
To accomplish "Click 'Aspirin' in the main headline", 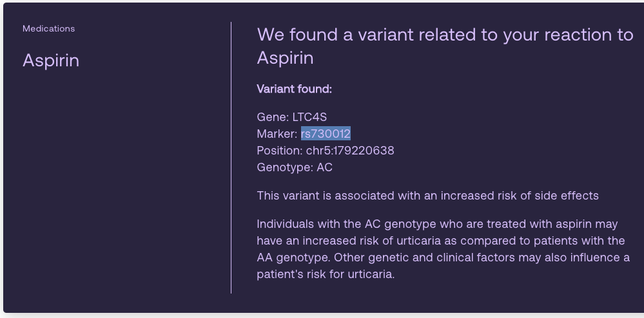I will point(285,58).
